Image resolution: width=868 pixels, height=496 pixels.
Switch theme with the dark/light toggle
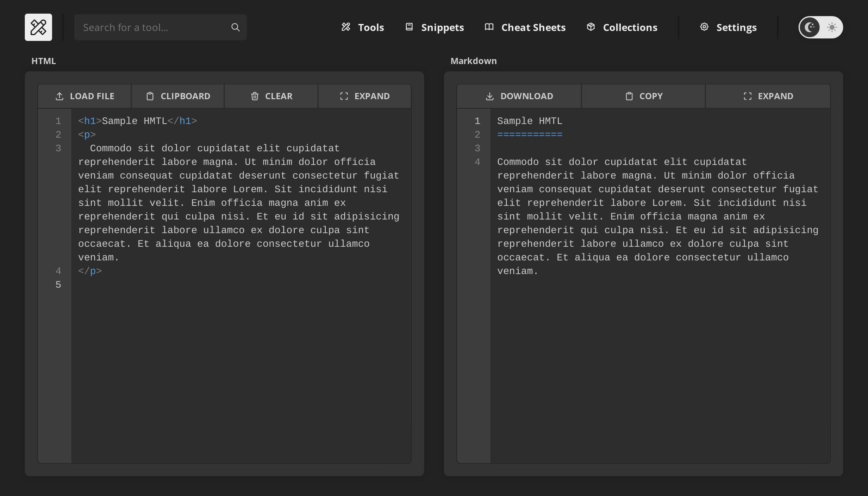(x=820, y=27)
